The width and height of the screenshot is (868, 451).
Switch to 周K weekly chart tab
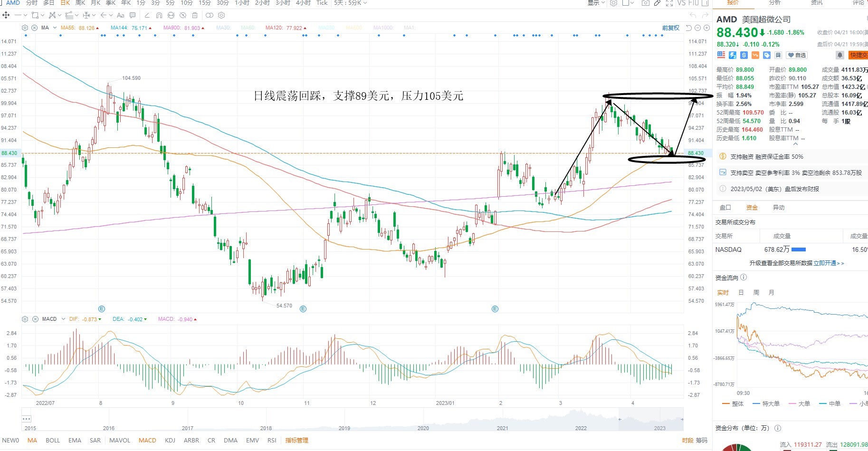80,3
